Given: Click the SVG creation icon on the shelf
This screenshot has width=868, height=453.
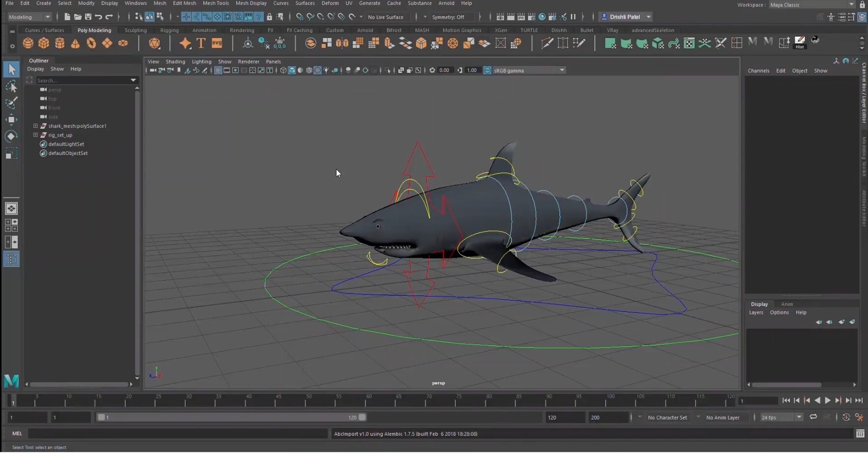Looking at the screenshot, I should (x=217, y=43).
